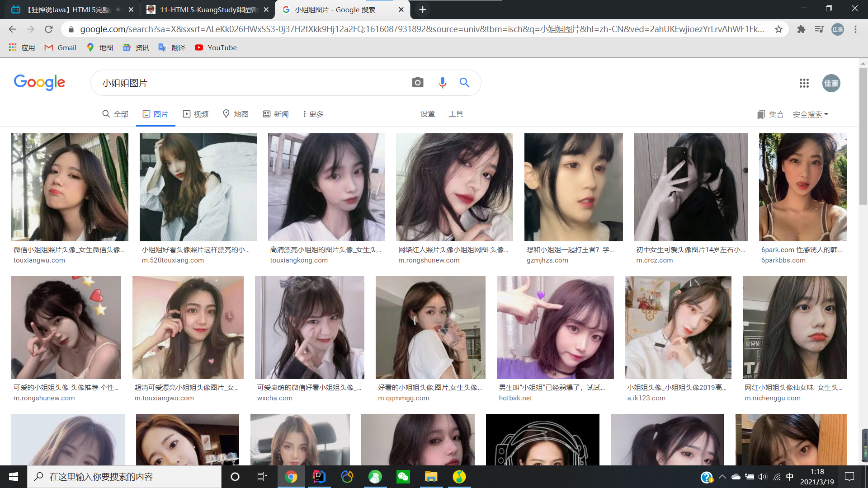Click the Chrome profile avatar in toolbar
Screen dimensions: 868x488
tap(838, 29)
